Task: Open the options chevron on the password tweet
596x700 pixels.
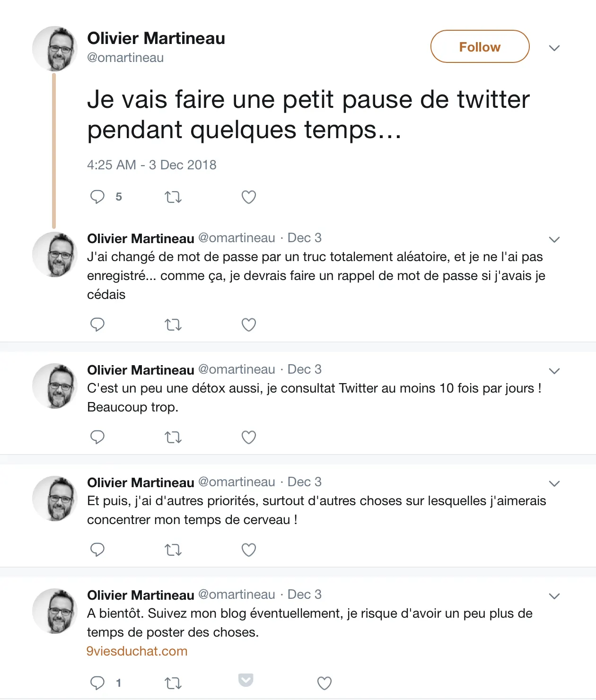Action: point(554,239)
